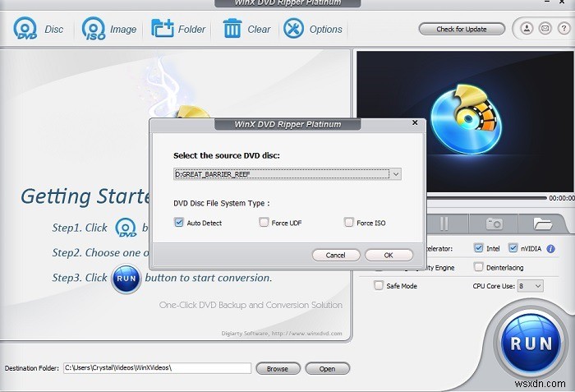Toggle Intel hardware accelerator checkbox

(478, 247)
